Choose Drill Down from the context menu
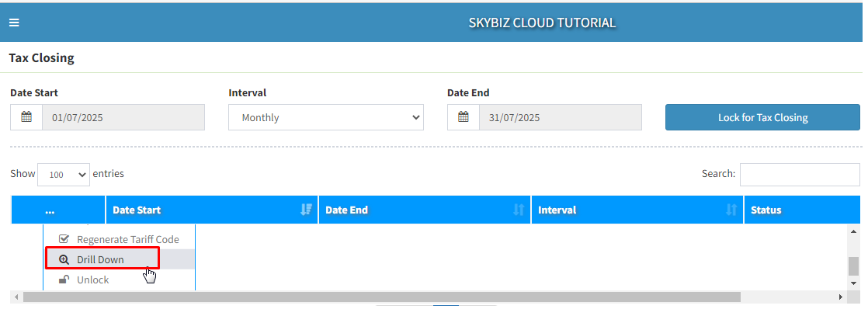The height and width of the screenshot is (316, 868). tap(101, 259)
